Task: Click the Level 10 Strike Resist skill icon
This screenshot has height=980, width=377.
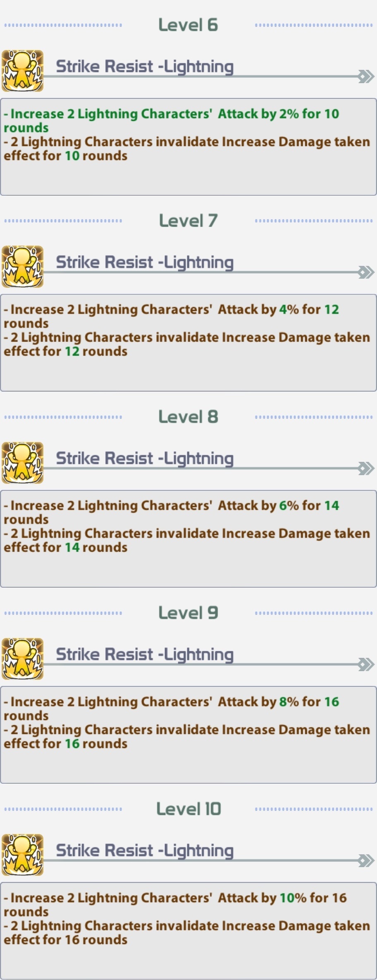Action: tap(23, 855)
